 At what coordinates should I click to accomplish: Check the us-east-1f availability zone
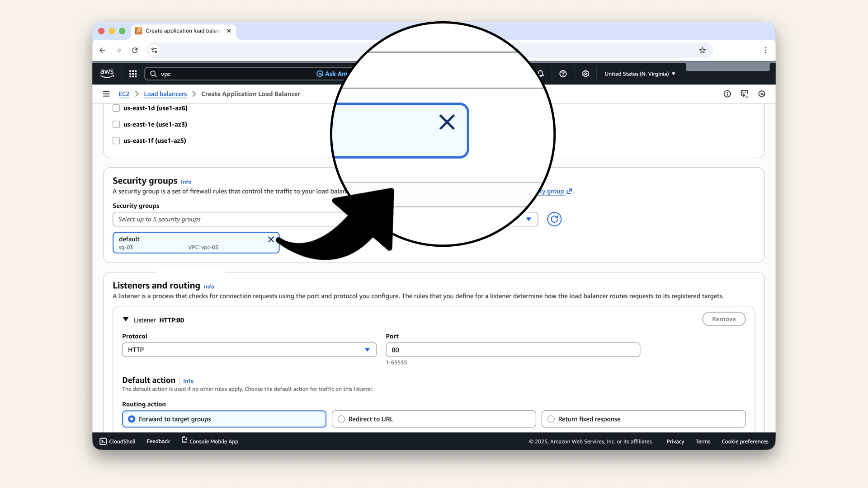[x=116, y=141]
